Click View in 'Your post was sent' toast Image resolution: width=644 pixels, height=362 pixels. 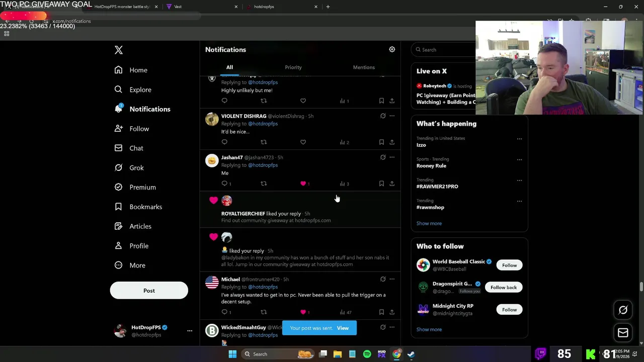point(343,328)
